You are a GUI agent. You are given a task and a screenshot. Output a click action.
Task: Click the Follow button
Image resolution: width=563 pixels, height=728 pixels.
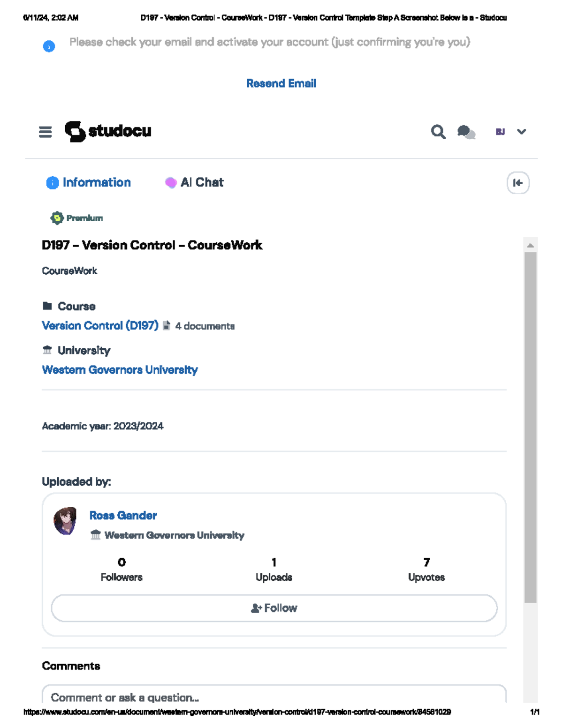[x=274, y=608]
